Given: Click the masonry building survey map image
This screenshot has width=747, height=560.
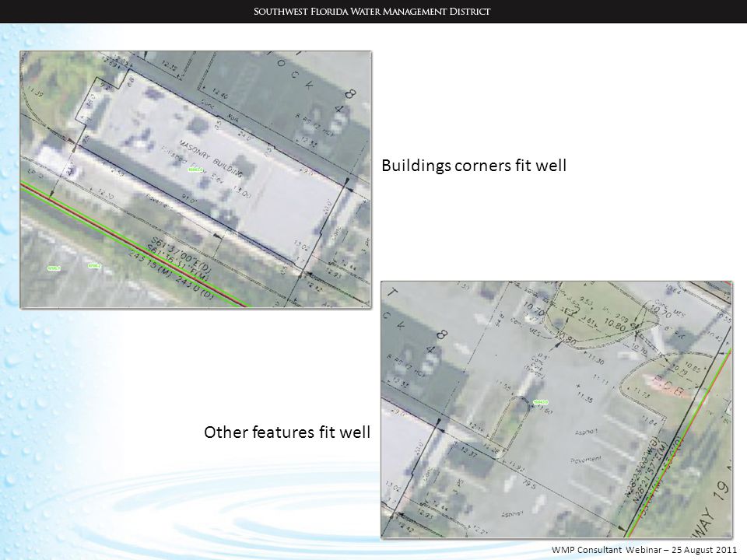Looking at the screenshot, I should (x=195, y=179).
